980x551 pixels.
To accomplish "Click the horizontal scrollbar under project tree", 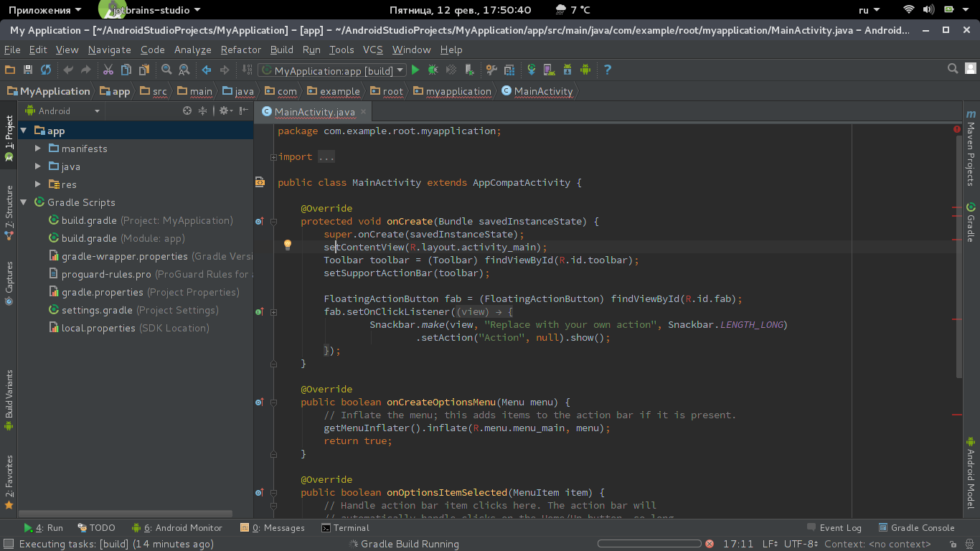I will (x=126, y=514).
